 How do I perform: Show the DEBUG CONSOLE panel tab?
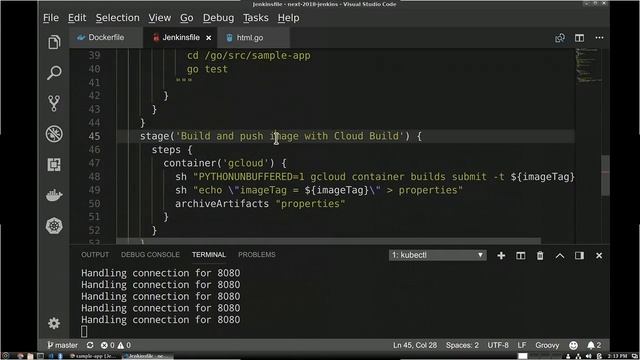coord(150,255)
